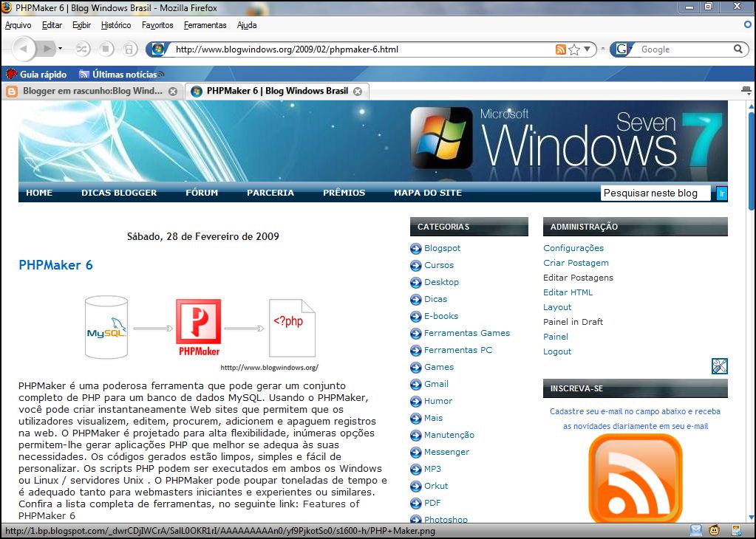The image size is (756, 539).
Task: Open the MP3 category link
Action: [x=432, y=469]
